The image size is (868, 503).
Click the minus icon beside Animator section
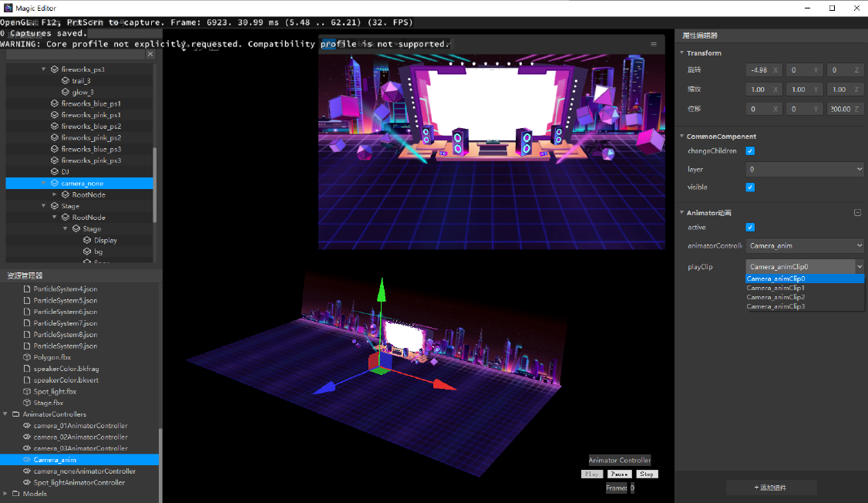pos(857,213)
